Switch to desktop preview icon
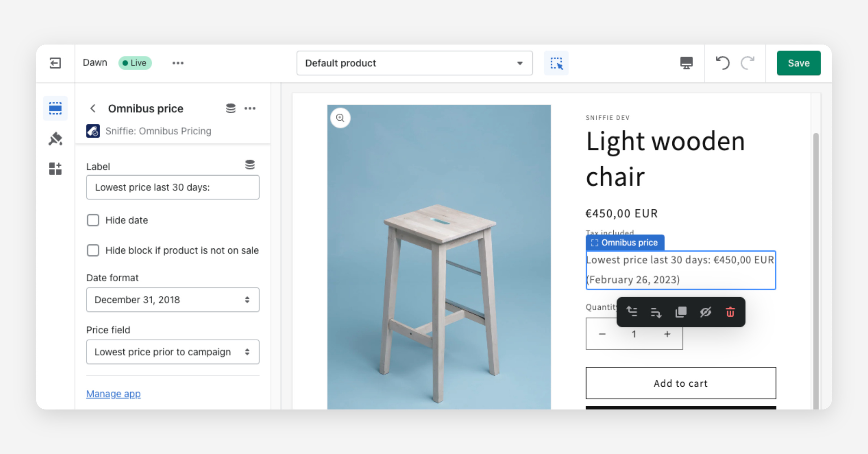This screenshot has width=868, height=454. pyautogui.click(x=686, y=63)
